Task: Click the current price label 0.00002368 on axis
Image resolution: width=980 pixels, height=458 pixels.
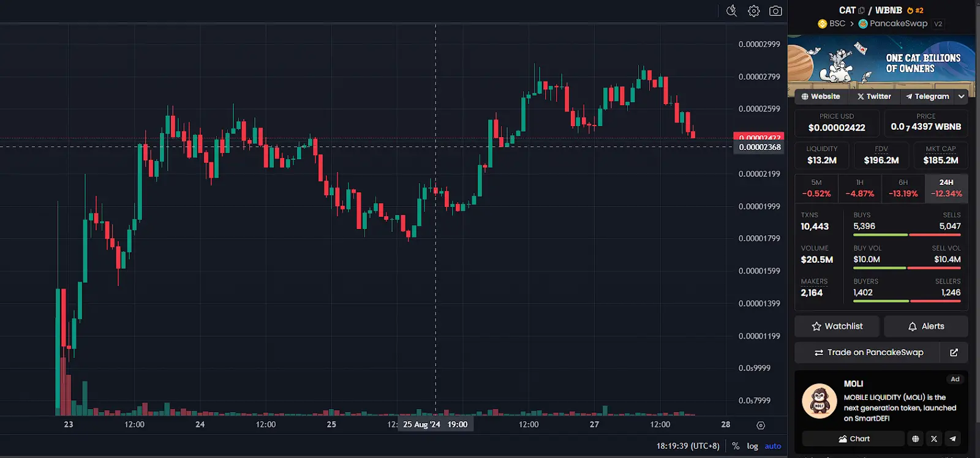Action: click(x=759, y=148)
